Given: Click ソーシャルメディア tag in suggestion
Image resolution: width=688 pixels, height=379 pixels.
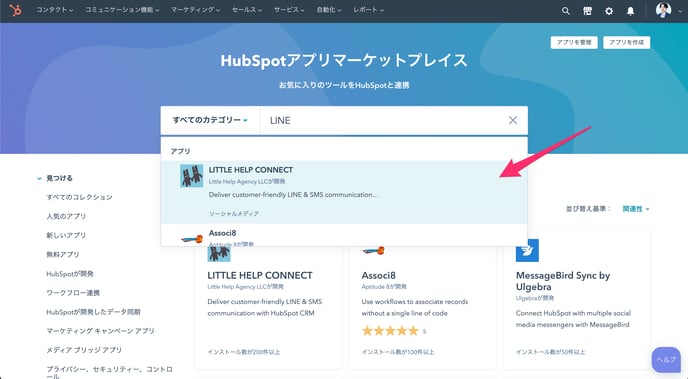Looking at the screenshot, I should [x=234, y=214].
